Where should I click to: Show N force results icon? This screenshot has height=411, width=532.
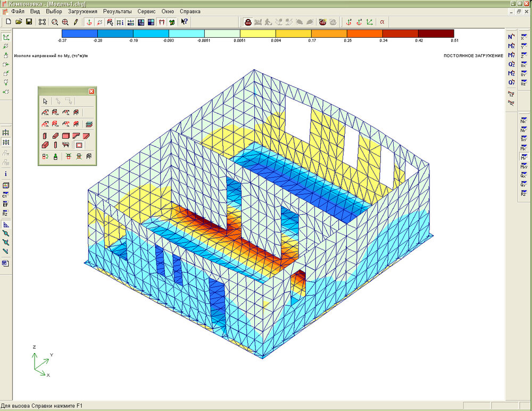click(511, 37)
